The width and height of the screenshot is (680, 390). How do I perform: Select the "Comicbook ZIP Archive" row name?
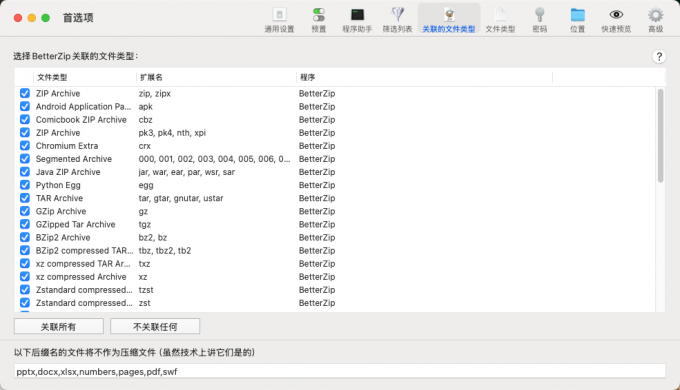(81, 119)
